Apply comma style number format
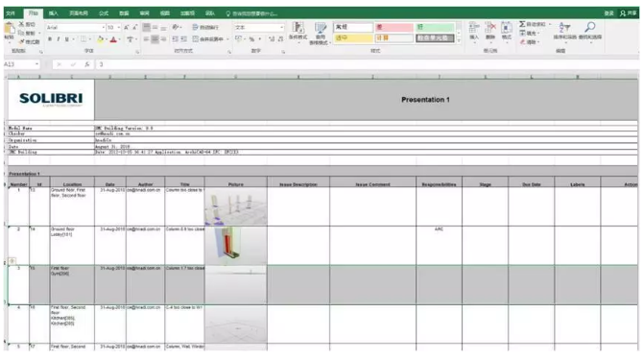 coord(259,39)
